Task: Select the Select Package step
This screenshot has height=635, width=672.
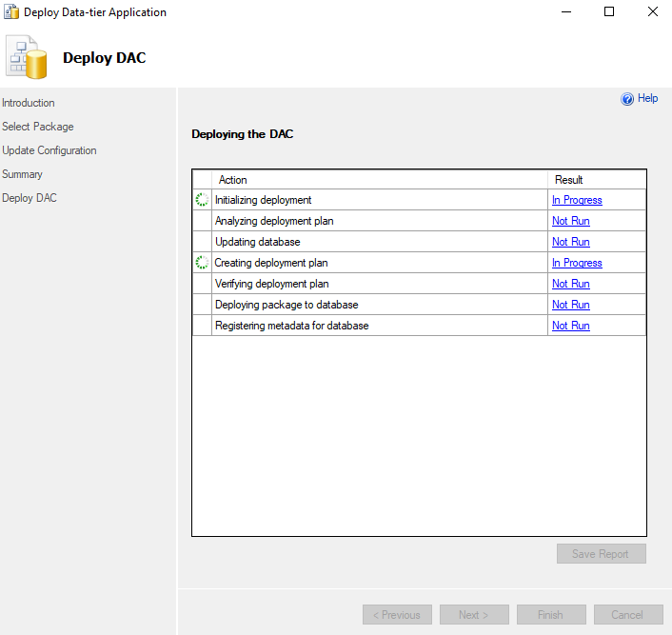Action: 38,127
